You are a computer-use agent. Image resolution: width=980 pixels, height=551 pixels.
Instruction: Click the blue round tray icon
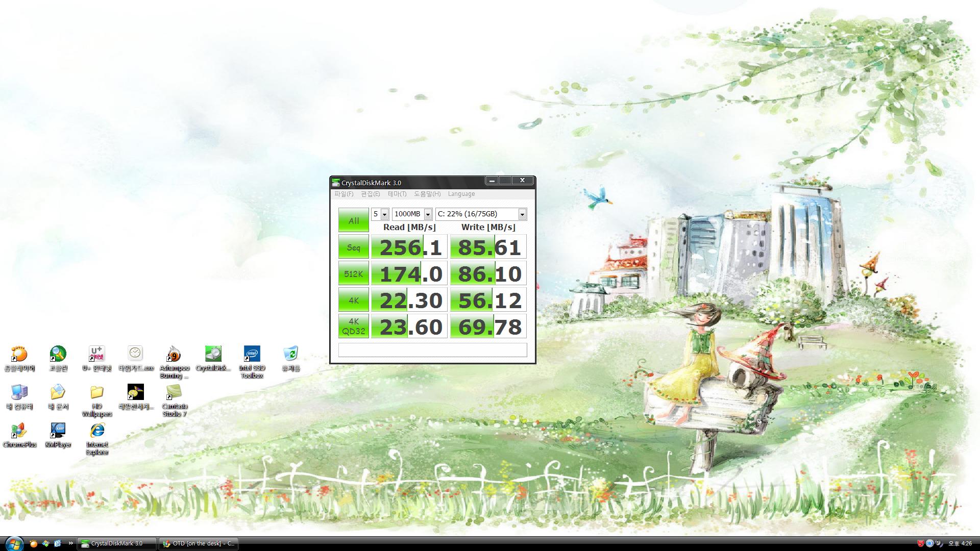click(930, 544)
